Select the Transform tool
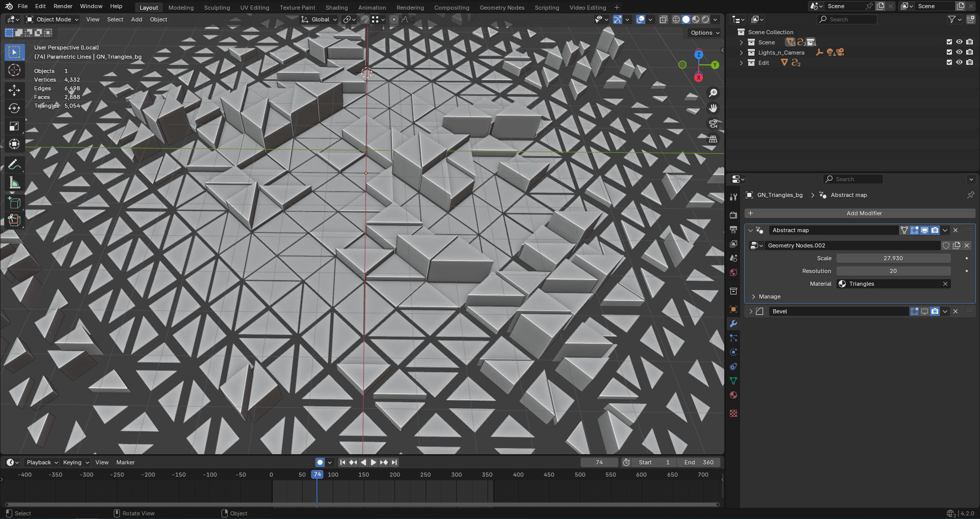 (x=14, y=144)
